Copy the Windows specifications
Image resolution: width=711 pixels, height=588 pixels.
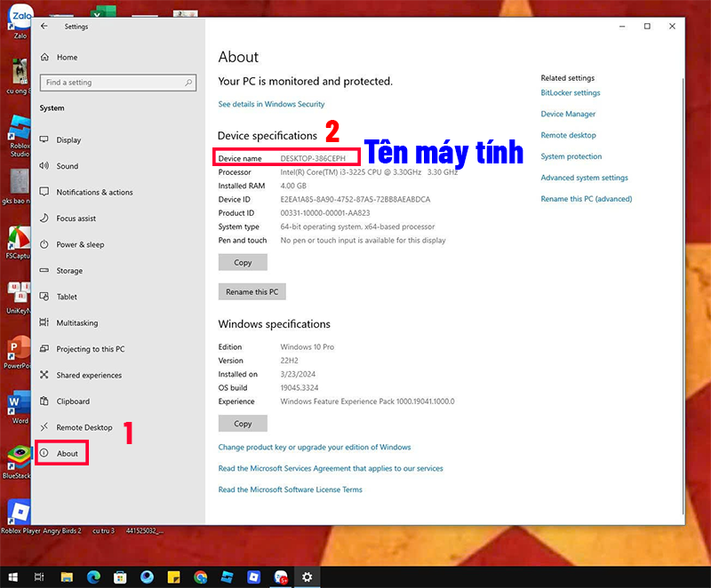pyautogui.click(x=243, y=424)
